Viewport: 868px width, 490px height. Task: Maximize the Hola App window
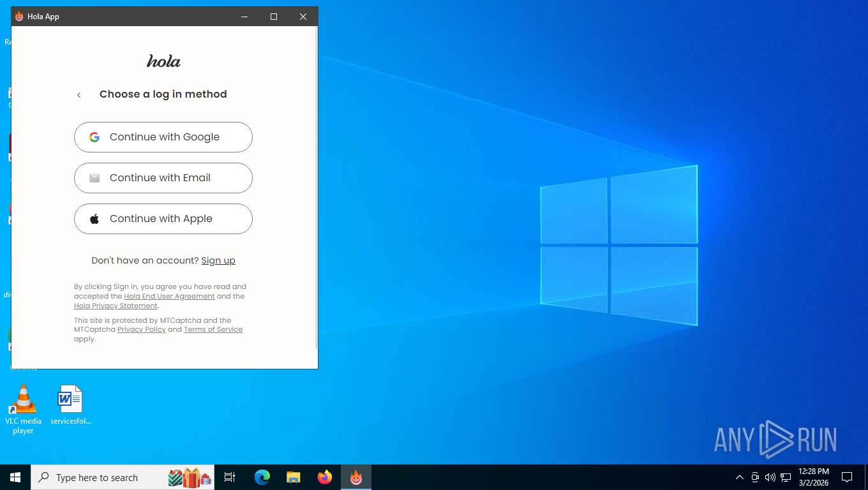274,17
